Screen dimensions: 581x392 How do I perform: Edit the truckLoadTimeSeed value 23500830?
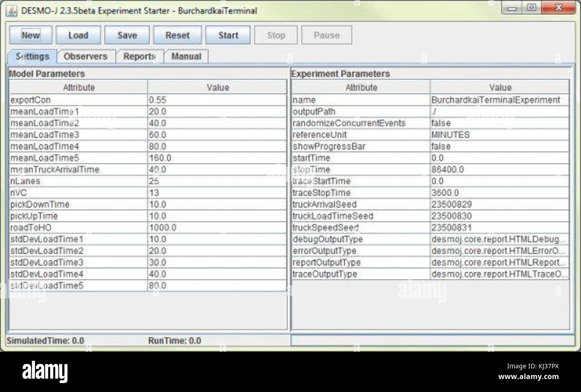click(x=500, y=216)
